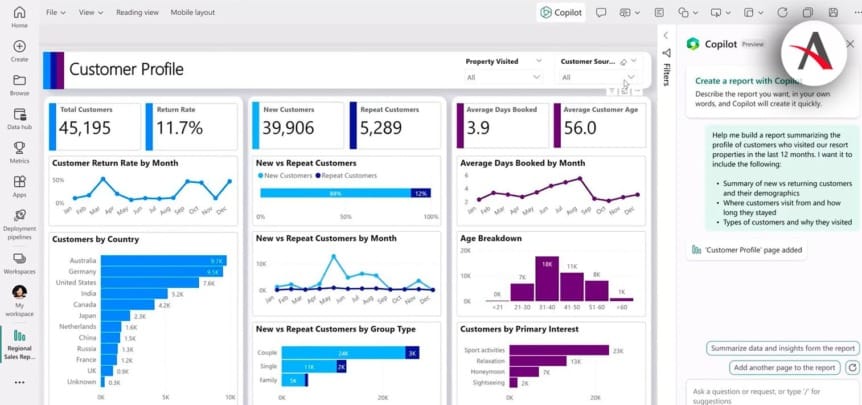Select Average Days Booked value 3.9
The height and width of the screenshot is (405, 862).
[x=477, y=129]
